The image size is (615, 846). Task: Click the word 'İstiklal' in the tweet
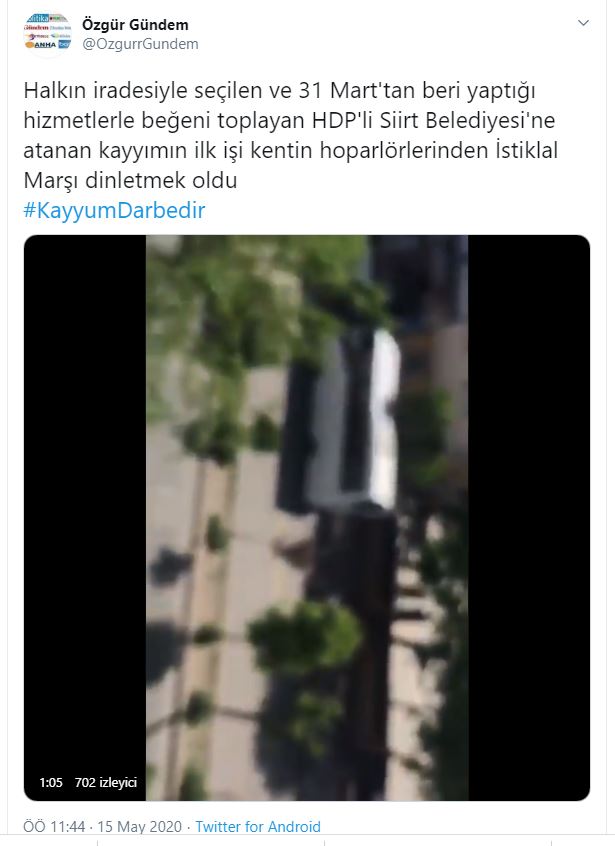pos(527,151)
